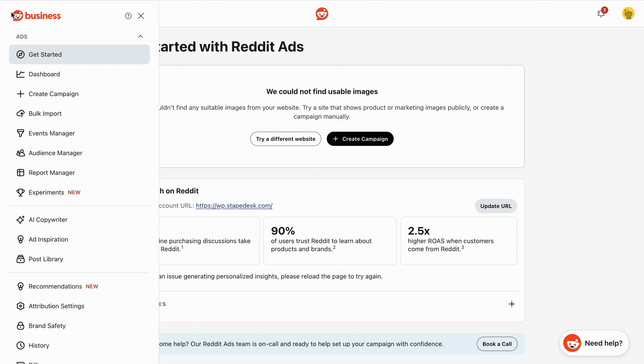The width and height of the screenshot is (644, 364).
Task: Click the Report Manager table icon
Action: tap(21, 173)
